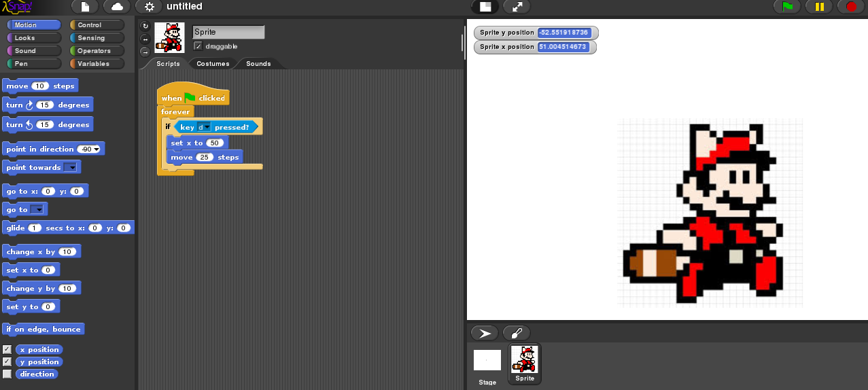Open the point towards dropdown
The image size is (868, 390).
point(71,168)
